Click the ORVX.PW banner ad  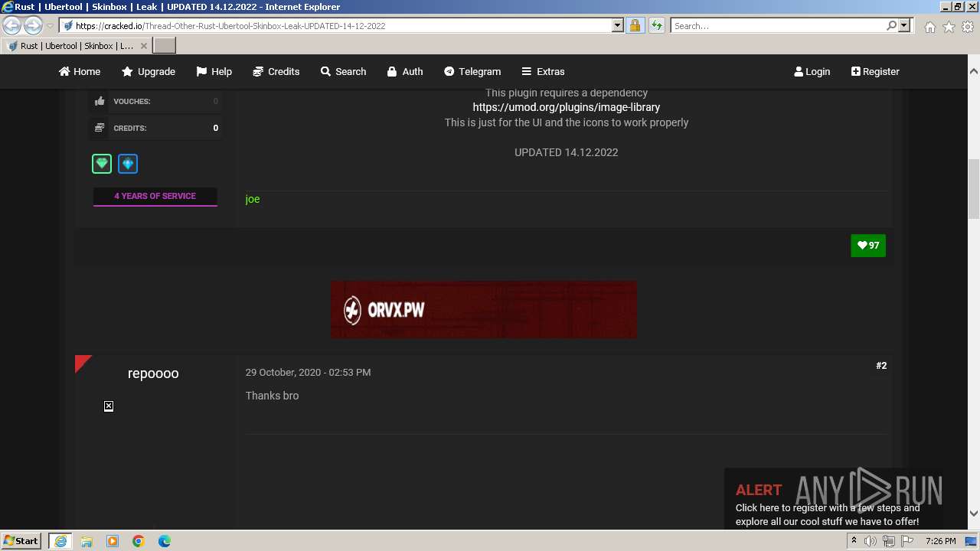click(x=483, y=309)
